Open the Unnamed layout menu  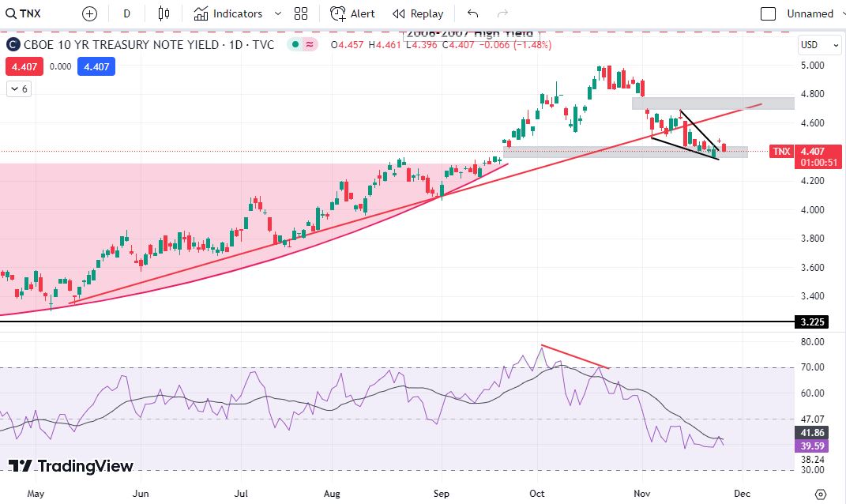[810, 13]
